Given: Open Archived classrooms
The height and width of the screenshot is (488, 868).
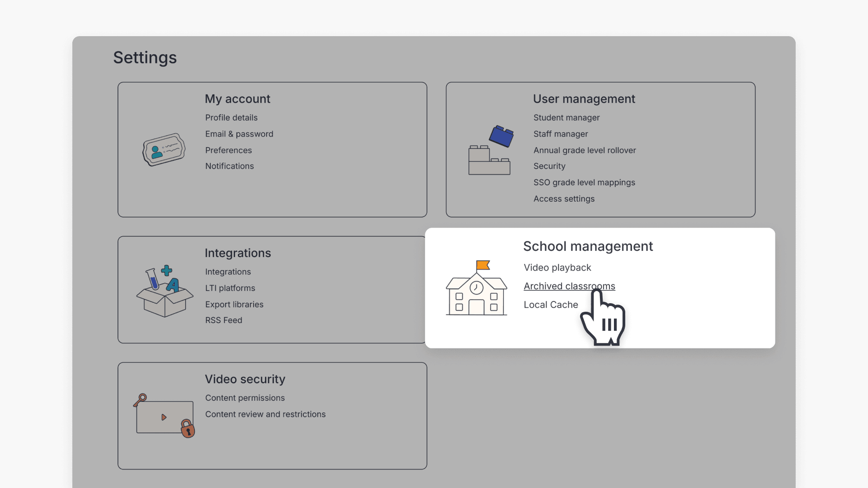Looking at the screenshot, I should coord(569,286).
